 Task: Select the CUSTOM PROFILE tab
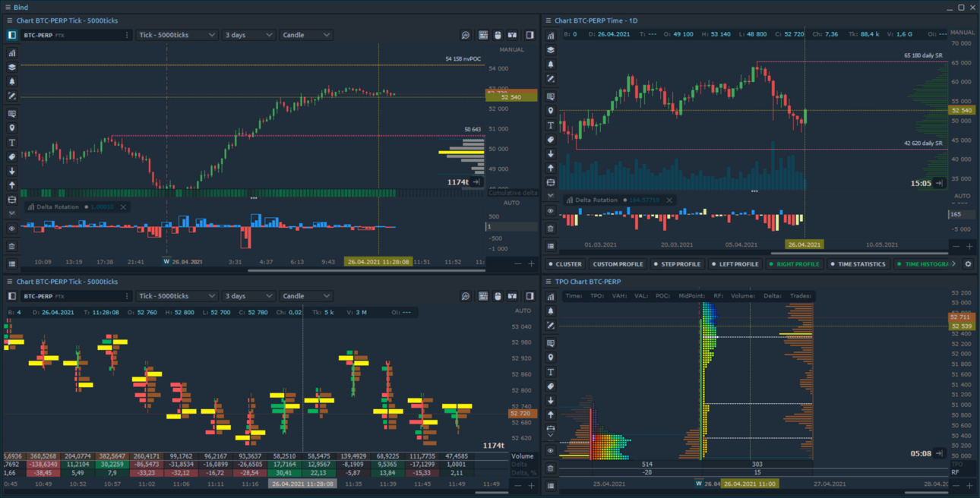tap(618, 264)
